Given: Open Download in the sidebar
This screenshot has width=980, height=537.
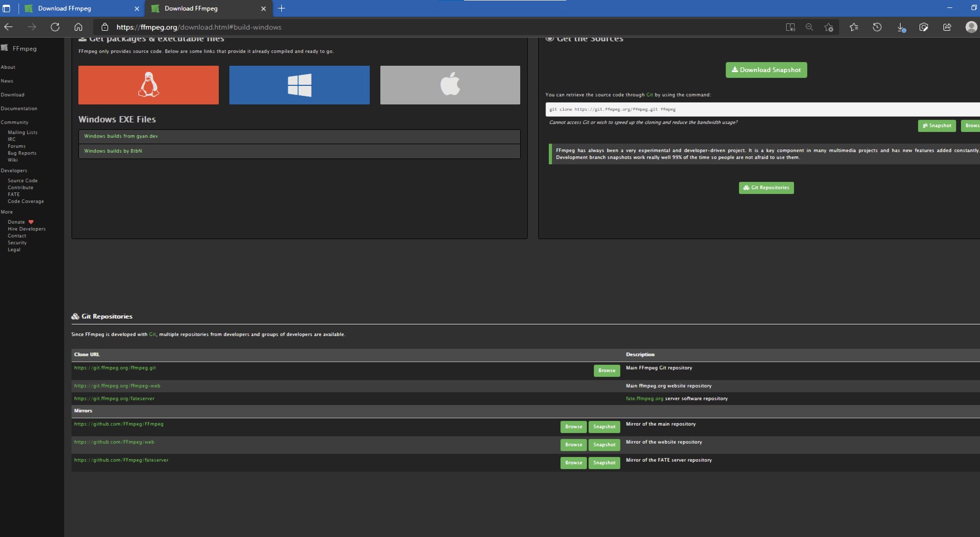Looking at the screenshot, I should pos(13,95).
